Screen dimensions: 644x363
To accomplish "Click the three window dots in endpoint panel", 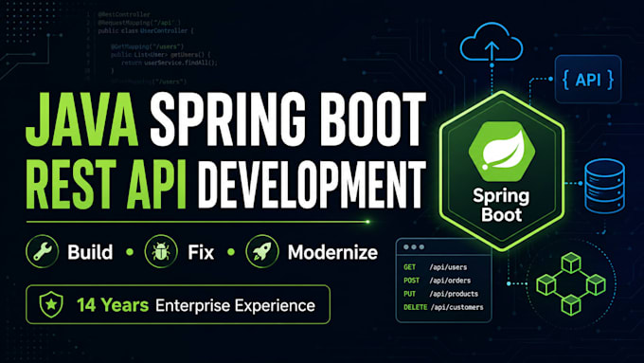I will (x=414, y=247).
